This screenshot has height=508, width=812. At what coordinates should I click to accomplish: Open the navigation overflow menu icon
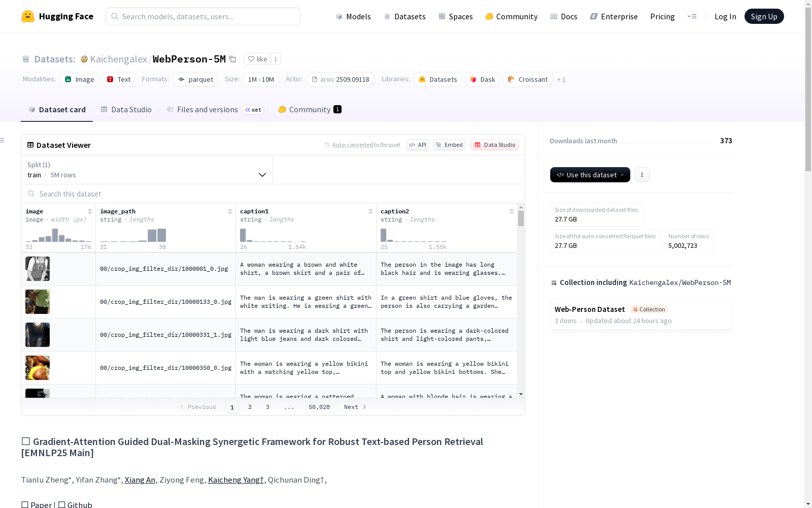click(x=692, y=16)
